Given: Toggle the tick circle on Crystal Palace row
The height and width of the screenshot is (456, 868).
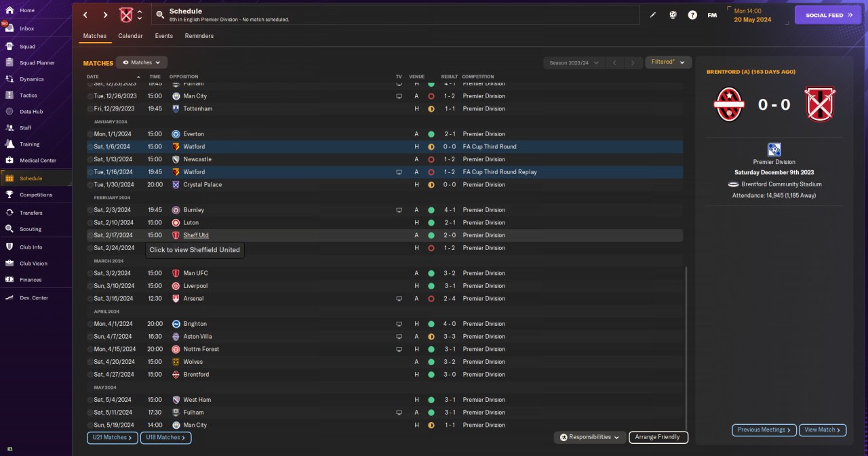Looking at the screenshot, I should (90, 184).
